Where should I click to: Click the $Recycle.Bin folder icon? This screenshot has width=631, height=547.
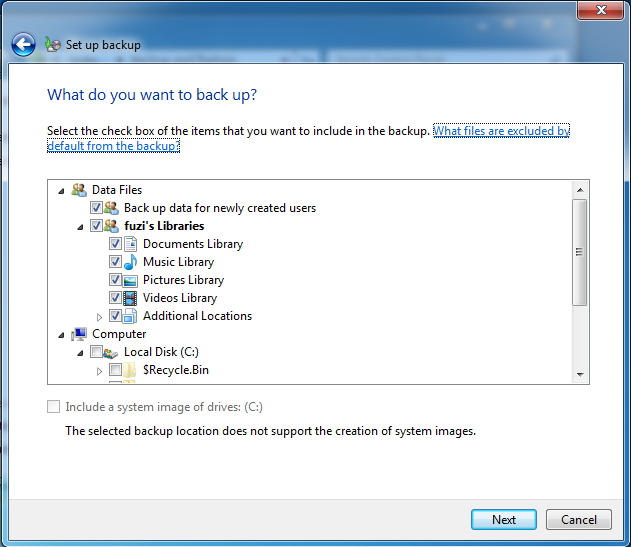tap(130, 370)
